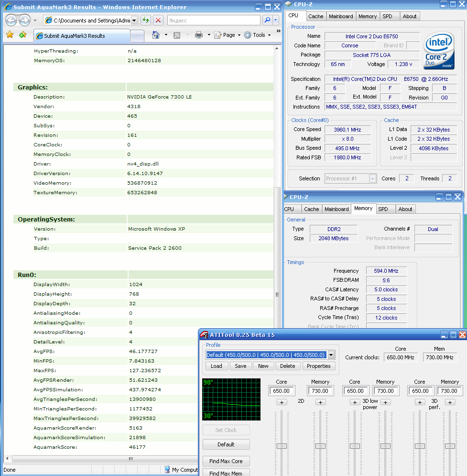Click the Print icon in IE toolbar
The width and height of the screenshot is (467, 476).
(x=199, y=35)
